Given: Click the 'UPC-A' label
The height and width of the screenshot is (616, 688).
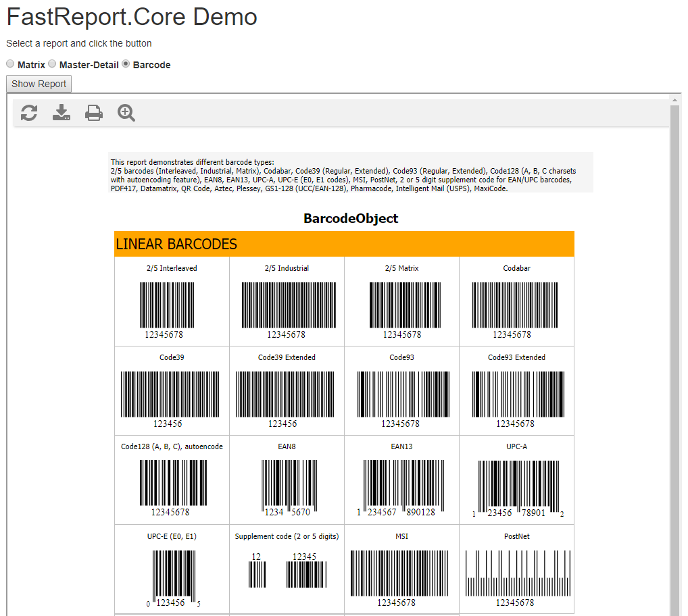Looking at the screenshot, I should click(517, 446).
